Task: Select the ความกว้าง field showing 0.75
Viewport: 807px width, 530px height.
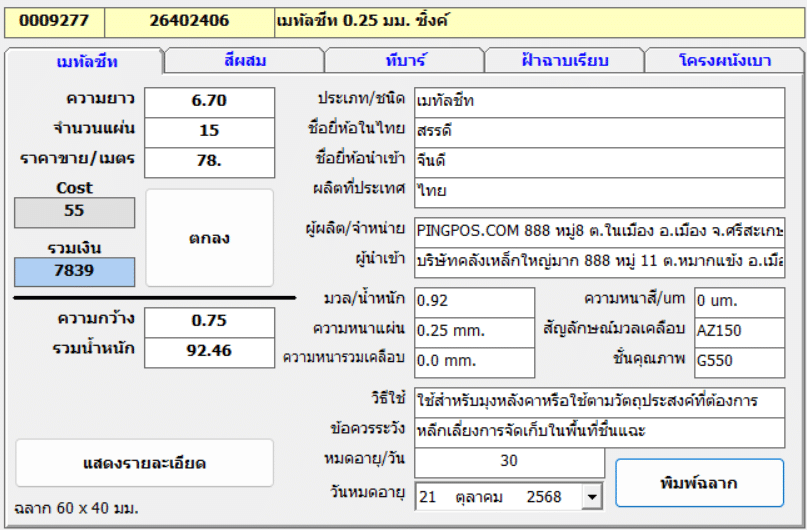Action: pos(209,321)
